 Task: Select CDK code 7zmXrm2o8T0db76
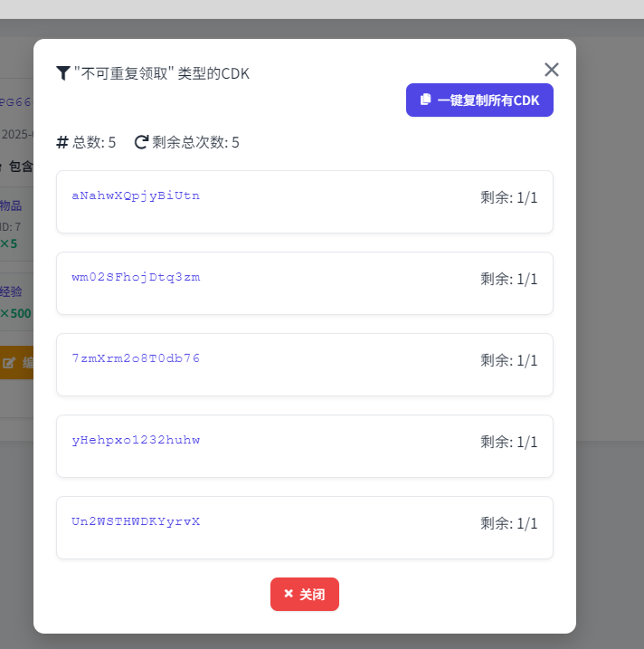tap(136, 358)
